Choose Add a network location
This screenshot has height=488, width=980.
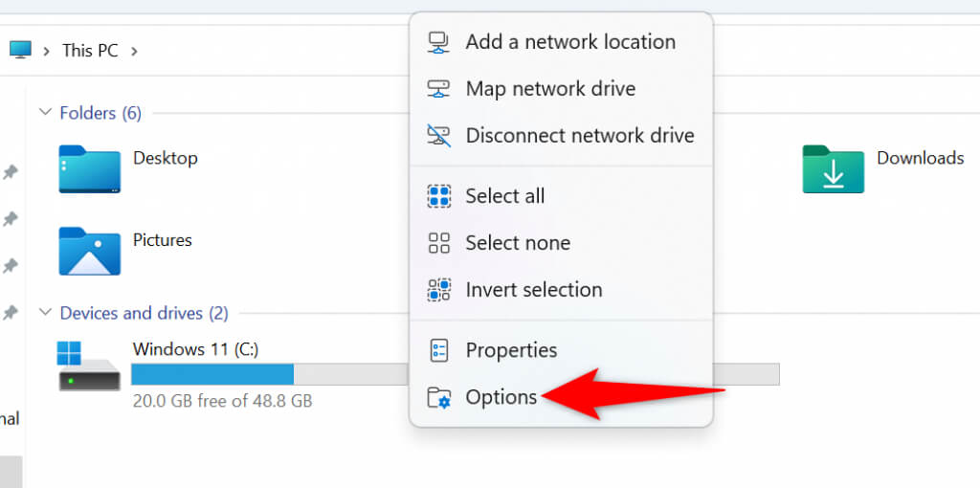point(569,42)
